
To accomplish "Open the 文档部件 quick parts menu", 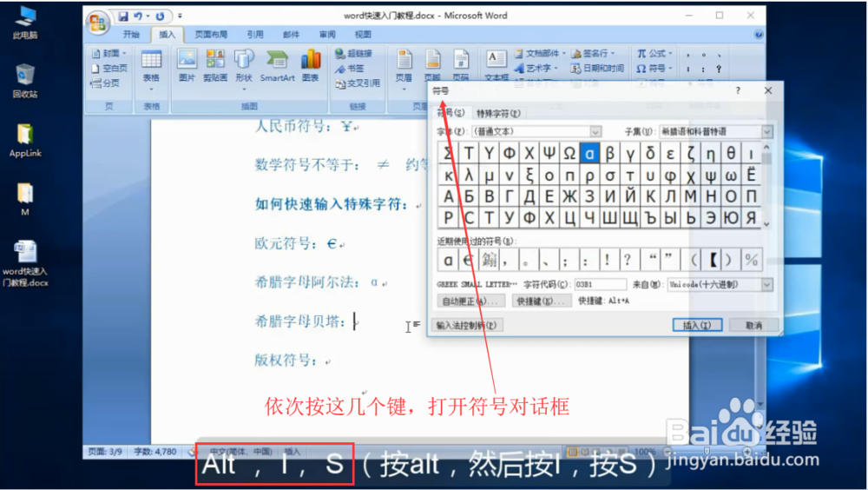I will [x=540, y=53].
